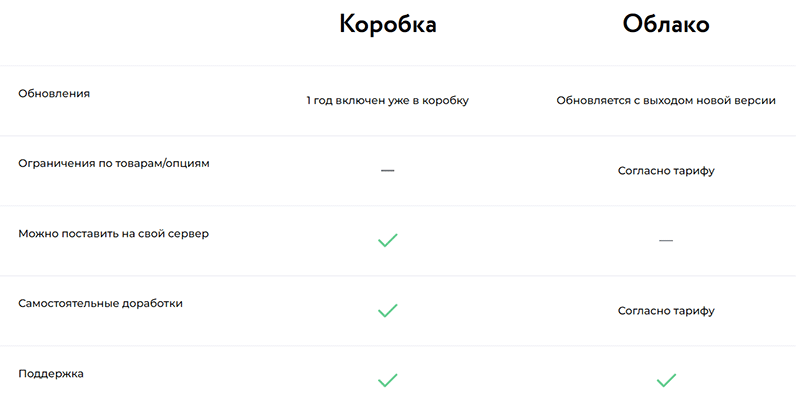Click green checkmark for server under Коробка

tap(388, 240)
